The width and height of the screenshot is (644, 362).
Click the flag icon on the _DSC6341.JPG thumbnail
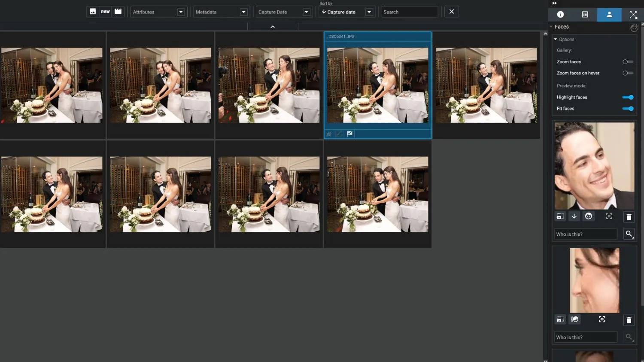point(349,134)
